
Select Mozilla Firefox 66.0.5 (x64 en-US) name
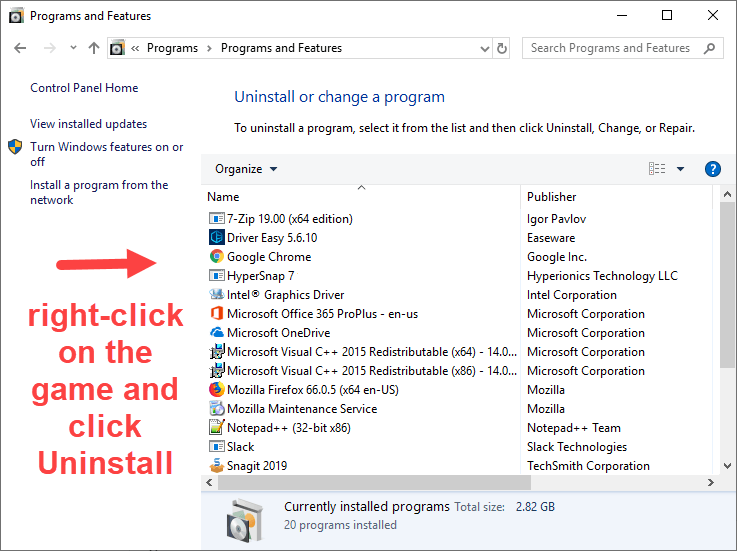313,390
